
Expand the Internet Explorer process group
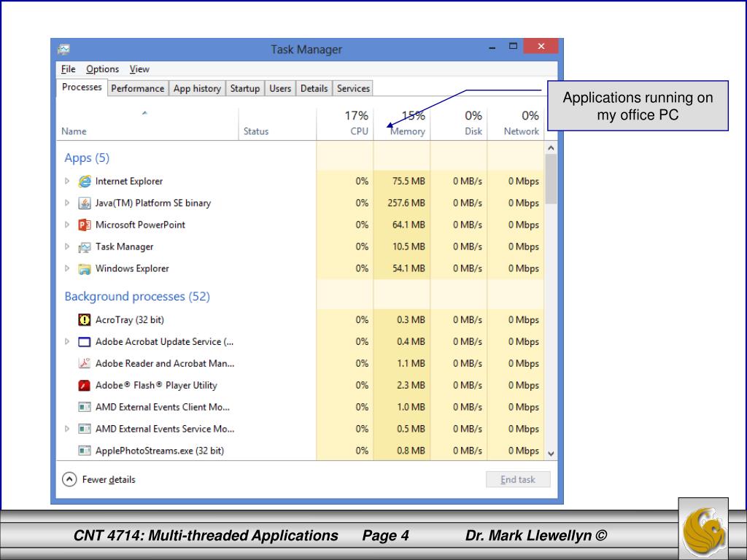(67, 181)
